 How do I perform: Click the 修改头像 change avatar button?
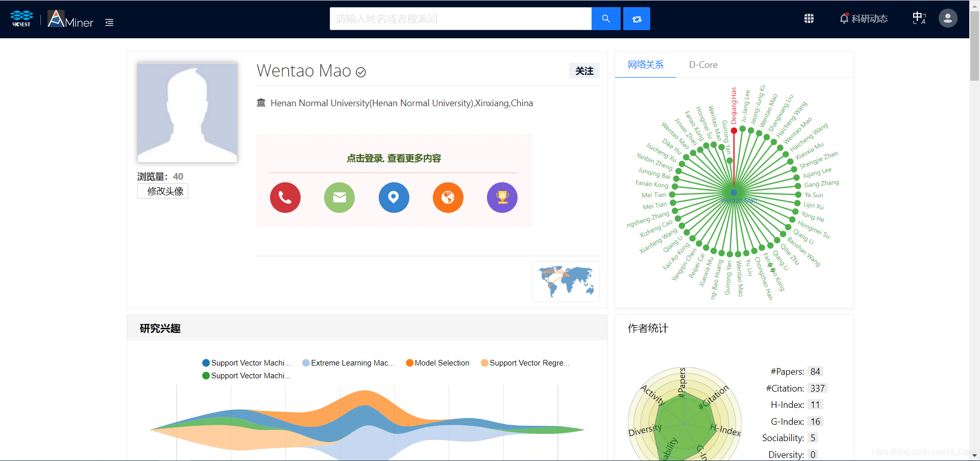[163, 191]
